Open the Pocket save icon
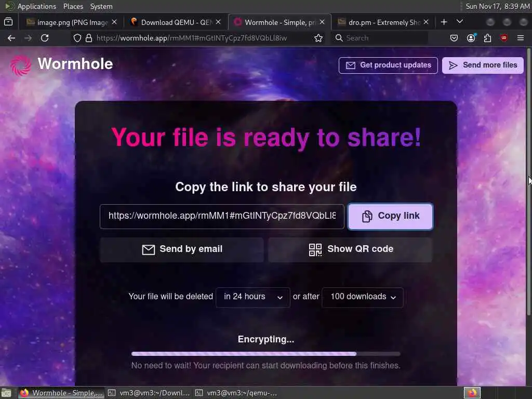 [454, 38]
